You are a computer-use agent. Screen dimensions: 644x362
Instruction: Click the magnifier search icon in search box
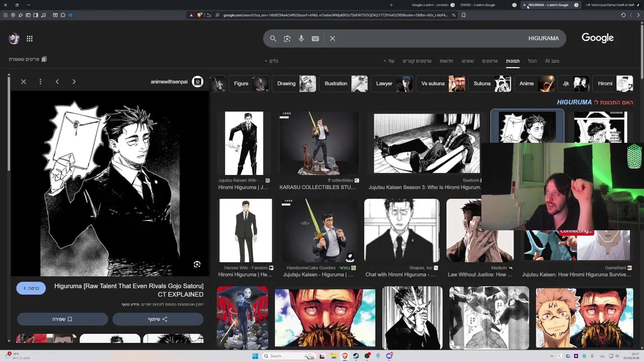pyautogui.click(x=273, y=38)
